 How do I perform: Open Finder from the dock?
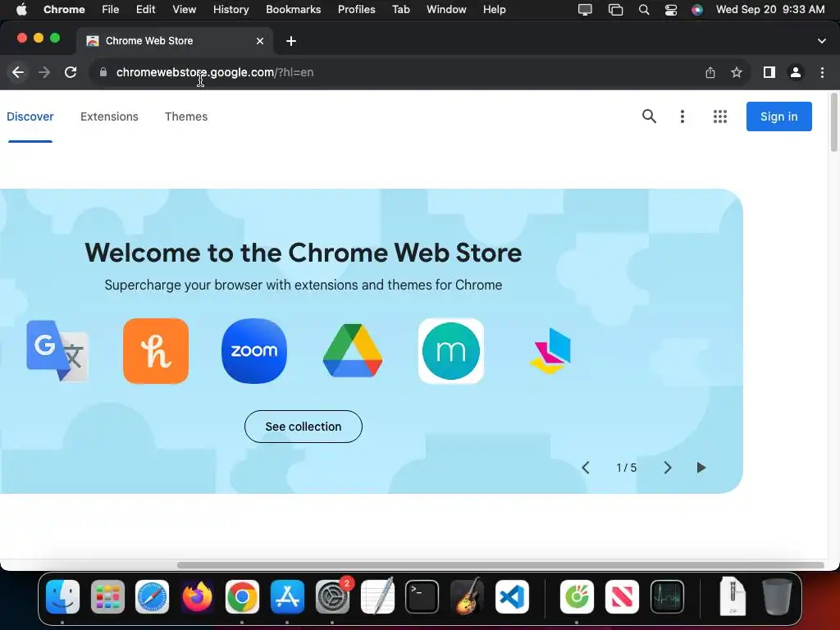point(62,596)
